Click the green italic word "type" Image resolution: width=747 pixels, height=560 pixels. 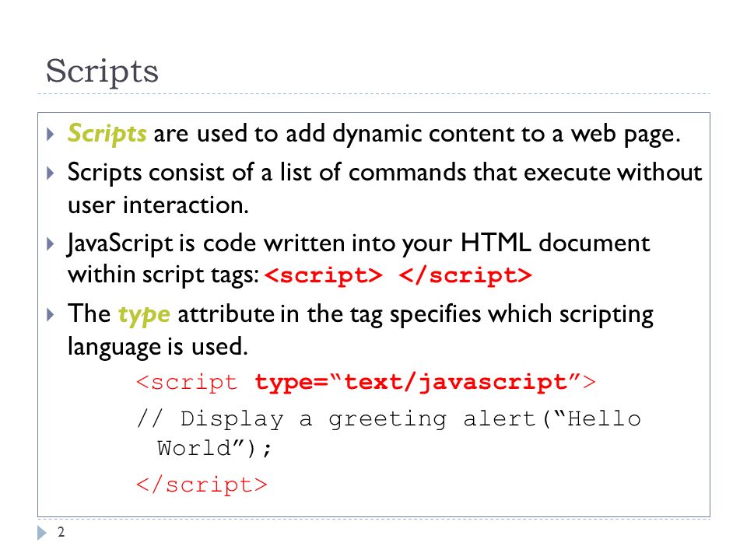[x=144, y=315]
